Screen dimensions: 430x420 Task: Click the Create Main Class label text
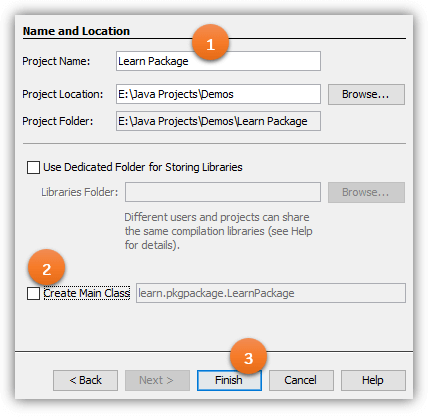87,293
